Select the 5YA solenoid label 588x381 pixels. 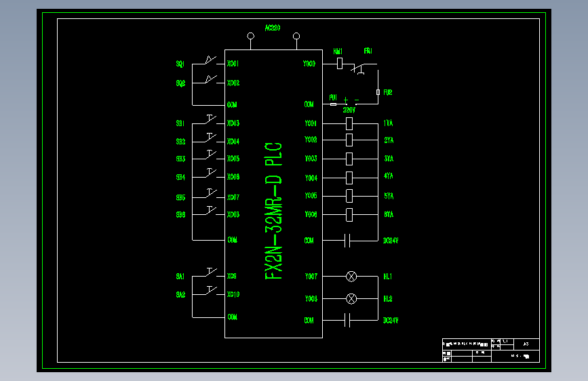tap(389, 196)
